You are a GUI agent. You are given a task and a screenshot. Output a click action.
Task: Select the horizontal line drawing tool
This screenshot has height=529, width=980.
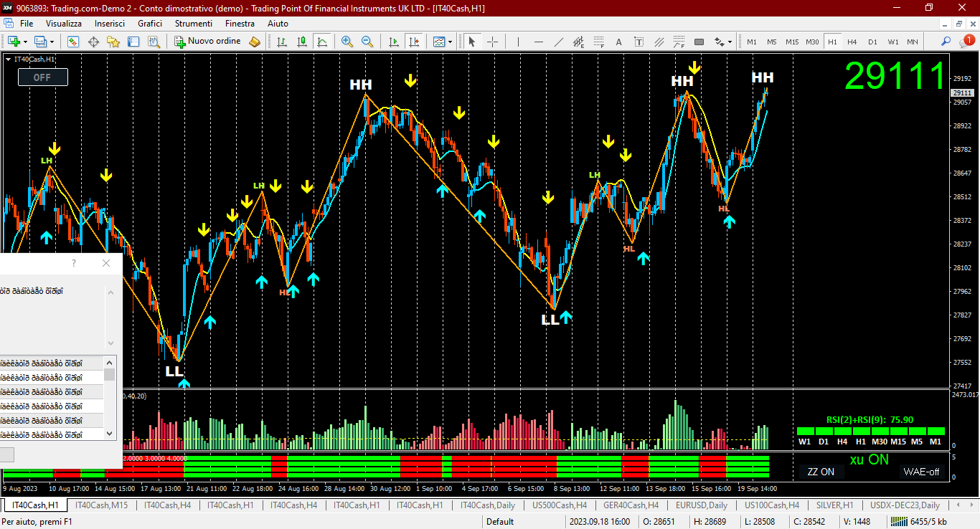[x=538, y=42]
